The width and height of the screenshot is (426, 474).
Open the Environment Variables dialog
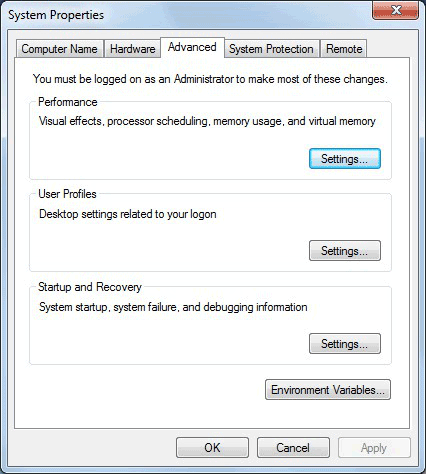click(328, 390)
